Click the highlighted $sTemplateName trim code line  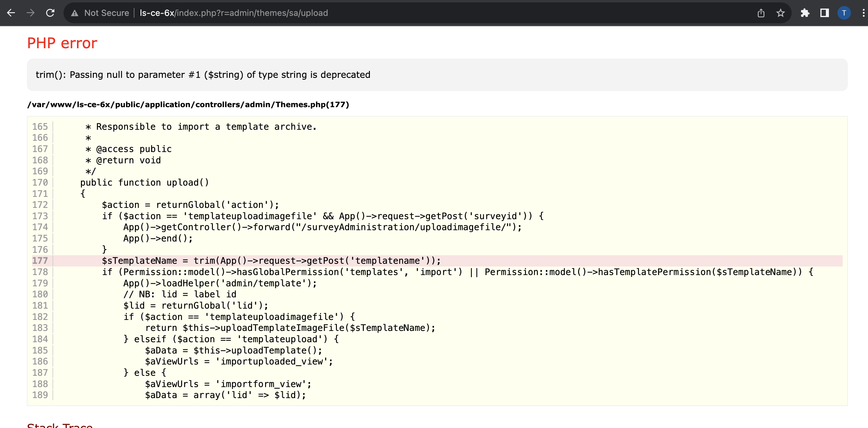click(x=271, y=261)
